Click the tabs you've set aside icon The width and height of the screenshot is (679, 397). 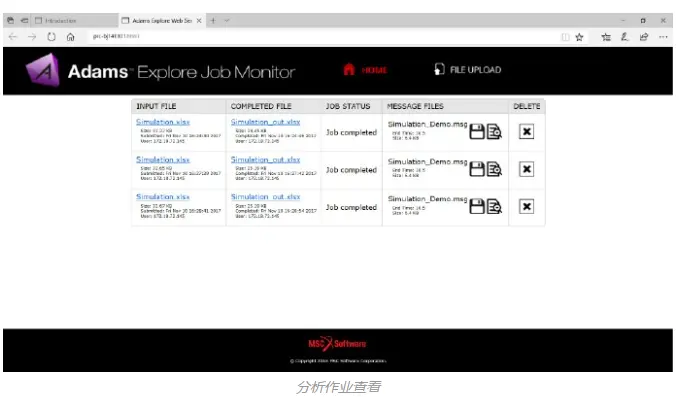[x=10, y=20]
